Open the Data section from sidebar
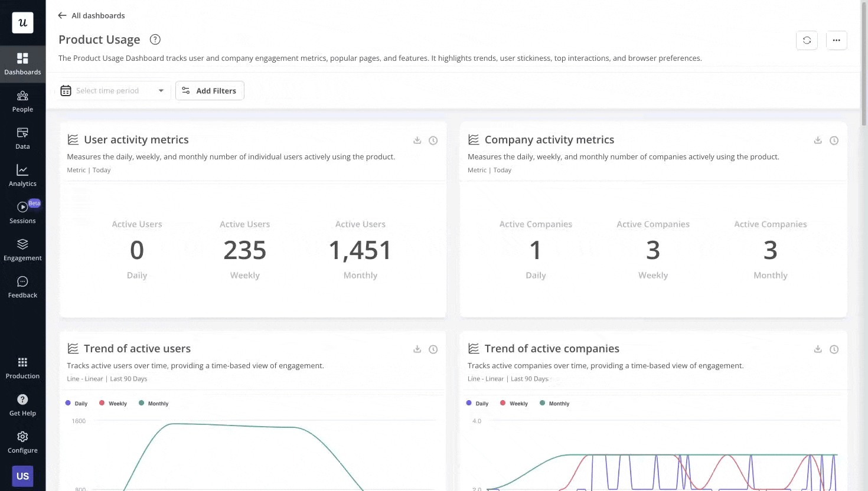 click(22, 138)
